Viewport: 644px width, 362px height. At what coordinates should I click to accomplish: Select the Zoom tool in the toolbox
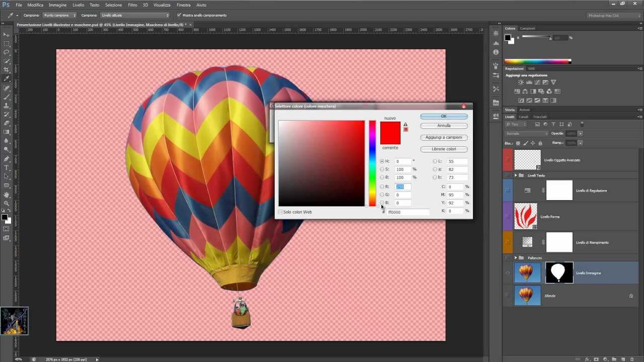(7, 203)
